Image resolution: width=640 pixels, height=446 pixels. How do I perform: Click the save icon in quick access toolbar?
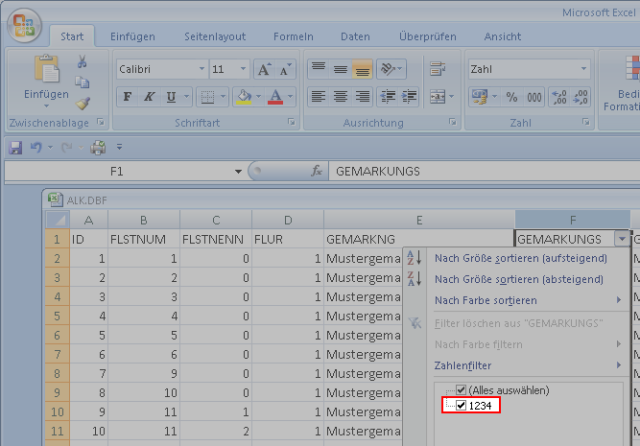pyautogui.click(x=16, y=147)
